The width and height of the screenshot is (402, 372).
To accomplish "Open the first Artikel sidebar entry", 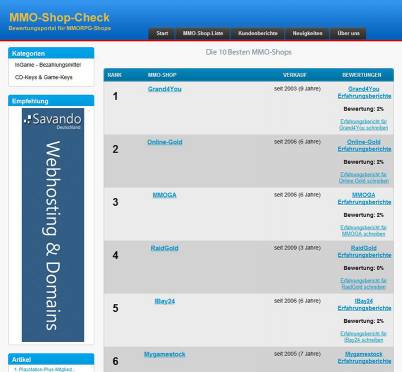I will (43, 369).
